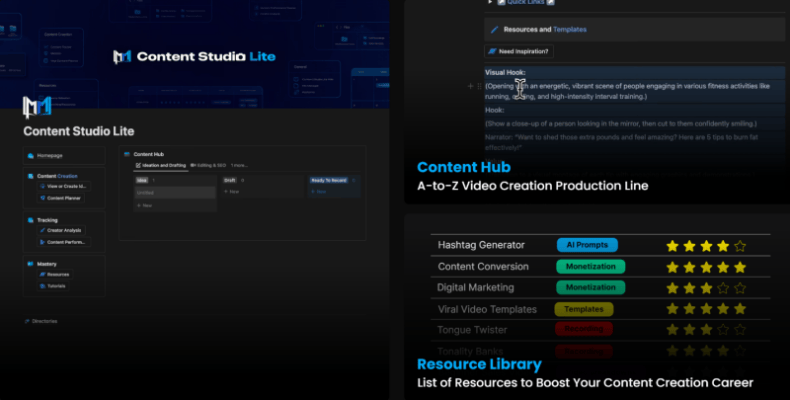Click the Content Studio Lite logo above the title
The height and width of the screenshot is (400, 790).
click(x=38, y=107)
